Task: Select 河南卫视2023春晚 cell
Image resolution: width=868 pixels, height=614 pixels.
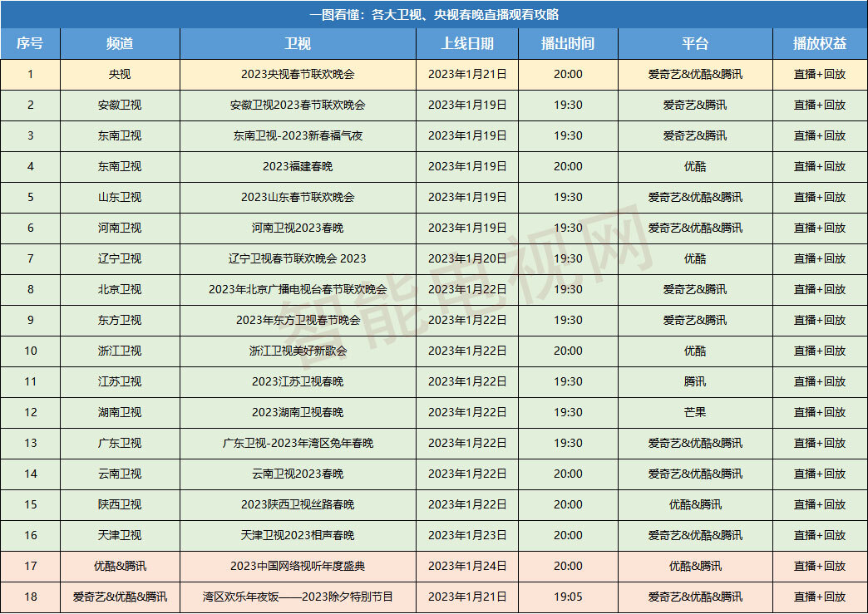Action: click(x=298, y=228)
